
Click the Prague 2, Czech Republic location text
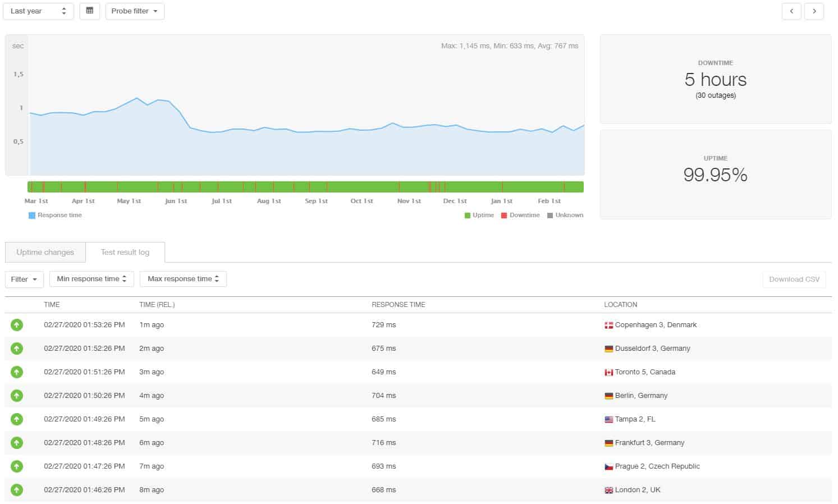[x=657, y=466]
